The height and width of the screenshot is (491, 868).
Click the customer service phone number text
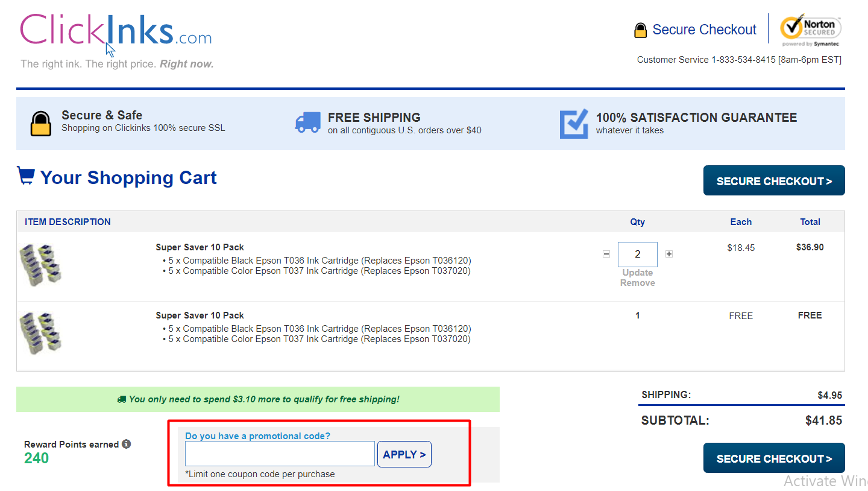tap(739, 60)
